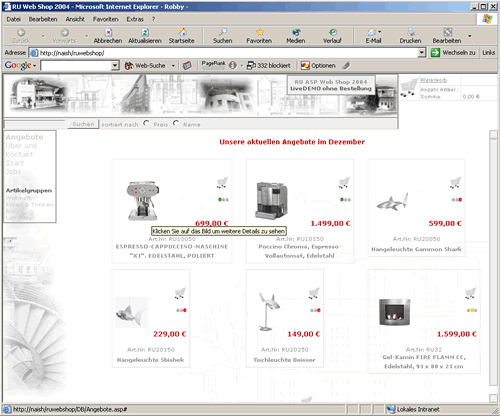This screenshot has height=416, width=500.
Task: Click the highlighter pen icon in Google toolbar
Action: click(346, 65)
